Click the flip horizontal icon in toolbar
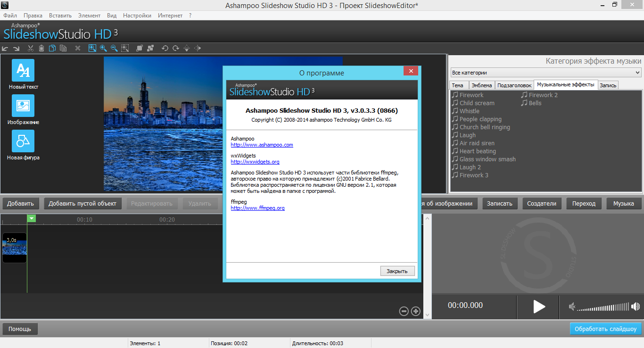This screenshot has width=644, height=348. 198,48
